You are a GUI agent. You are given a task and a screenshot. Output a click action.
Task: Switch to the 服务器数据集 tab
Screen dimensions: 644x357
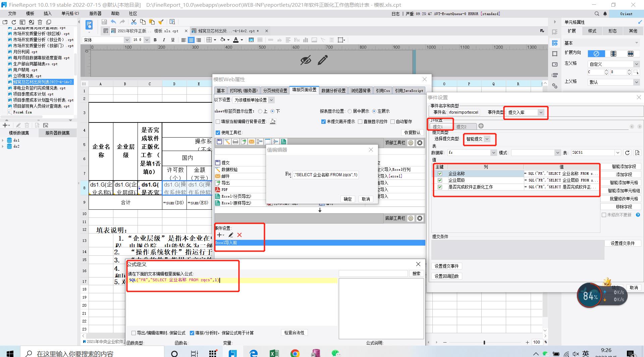coord(58,133)
